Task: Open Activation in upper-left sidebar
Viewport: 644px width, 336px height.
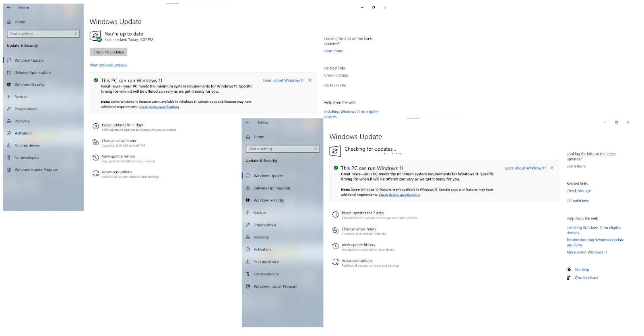Action: (23, 133)
